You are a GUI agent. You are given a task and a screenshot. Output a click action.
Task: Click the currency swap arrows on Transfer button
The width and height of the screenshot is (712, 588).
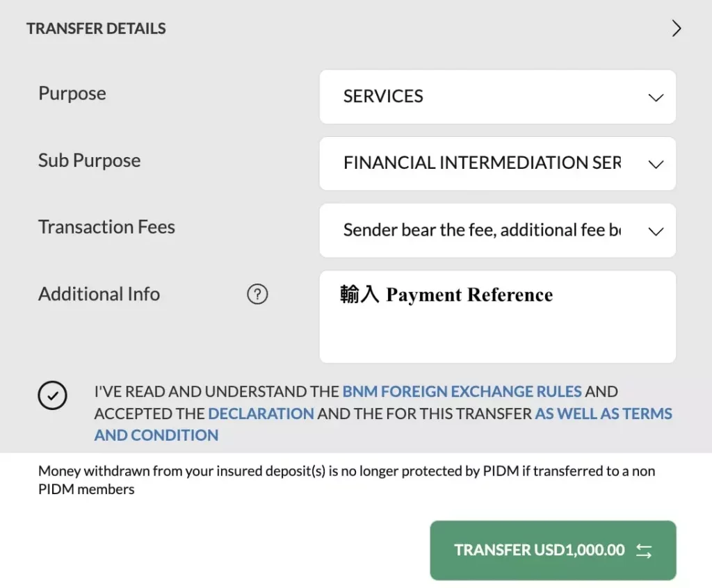[x=643, y=550]
